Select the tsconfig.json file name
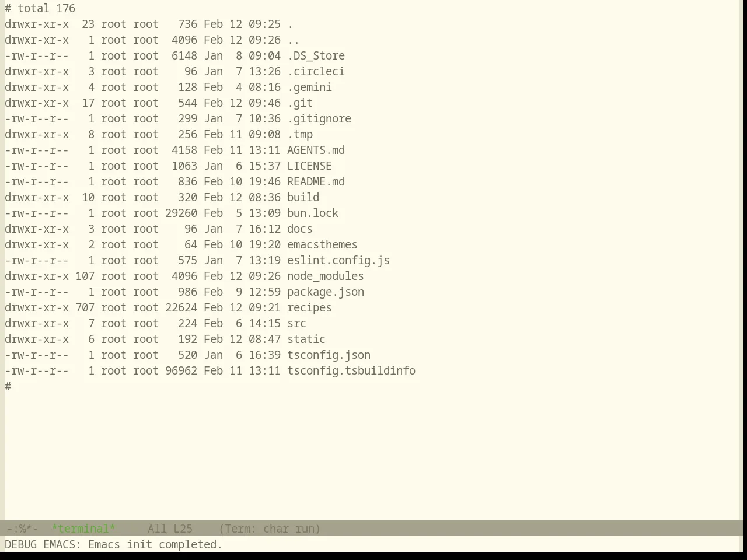Screen dimensions: 747x560 click(329, 355)
